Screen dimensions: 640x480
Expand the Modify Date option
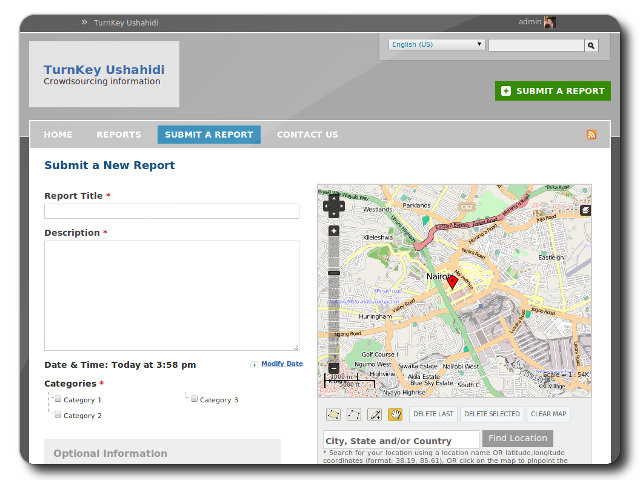(x=281, y=364)
